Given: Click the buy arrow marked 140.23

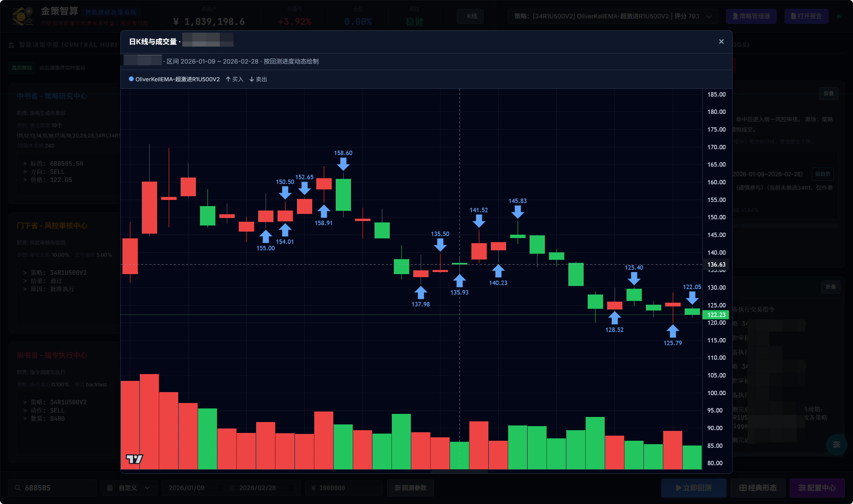Looking at the screenshot, I should click(x=498, y=271).
